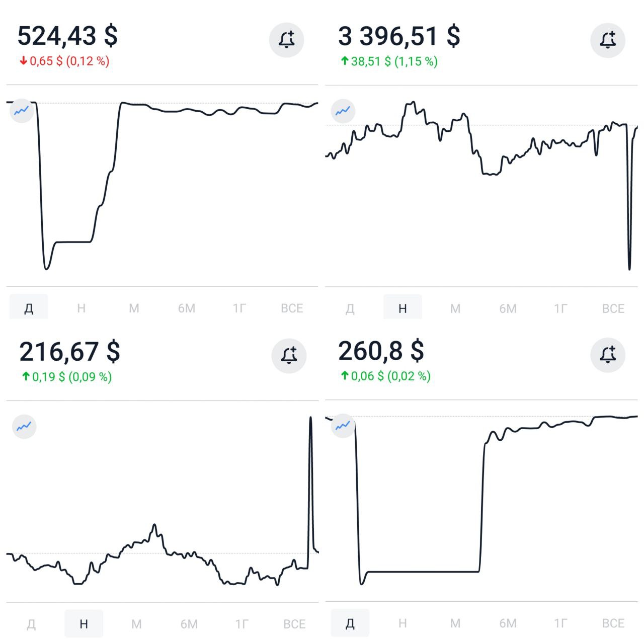Show 1Г year period for 216,67 $ chart
The width and height of the screenshot is (644, 644).
click(242, 624)
